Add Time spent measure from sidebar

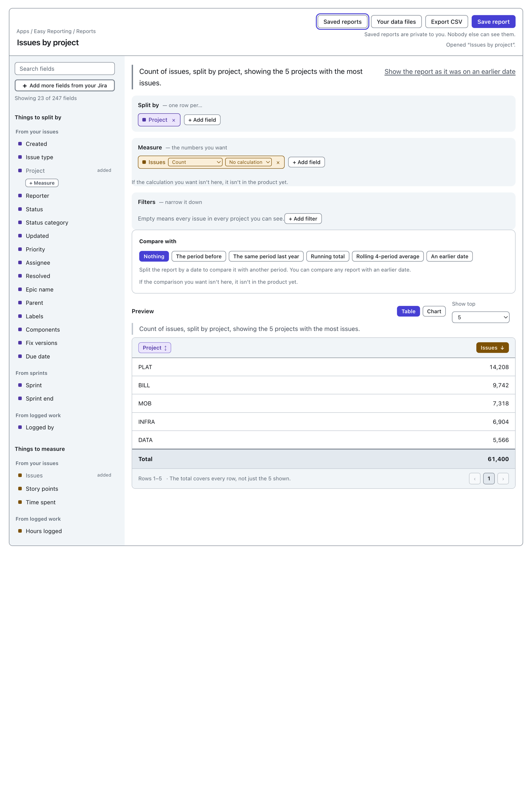click(65, 502)
